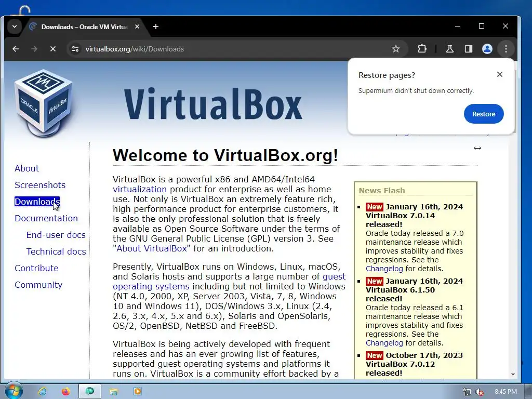Click the muted volume tray icon
Viewport: 532px width, 399px height.
click(x=480, y=392)
